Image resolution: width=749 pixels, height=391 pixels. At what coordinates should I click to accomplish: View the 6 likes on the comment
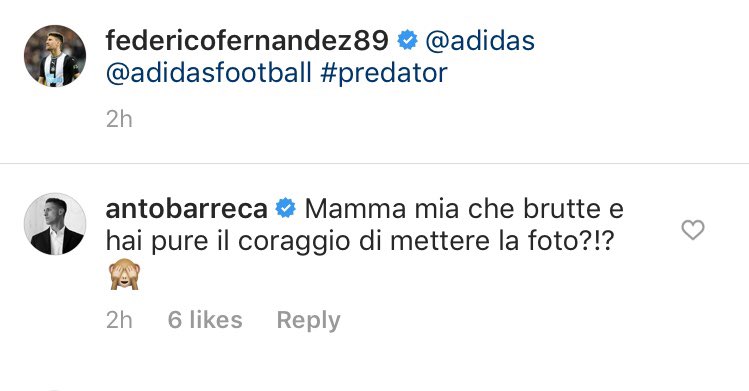(x=205, y=319)
